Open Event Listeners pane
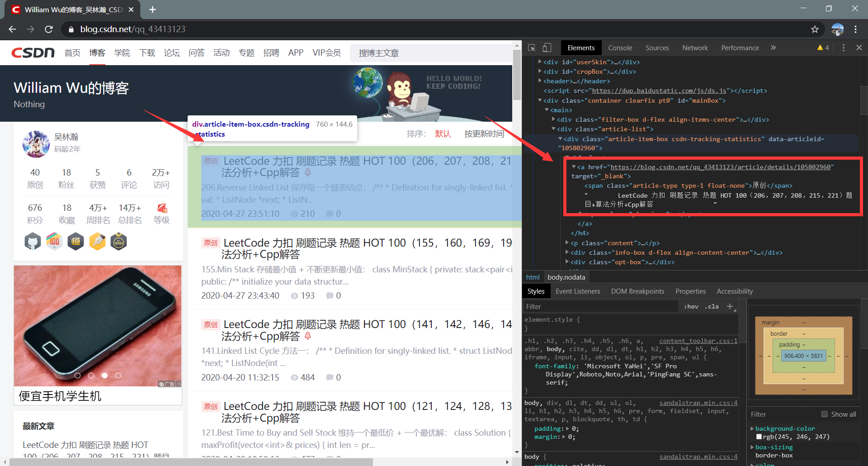 [x=578, y=291]
